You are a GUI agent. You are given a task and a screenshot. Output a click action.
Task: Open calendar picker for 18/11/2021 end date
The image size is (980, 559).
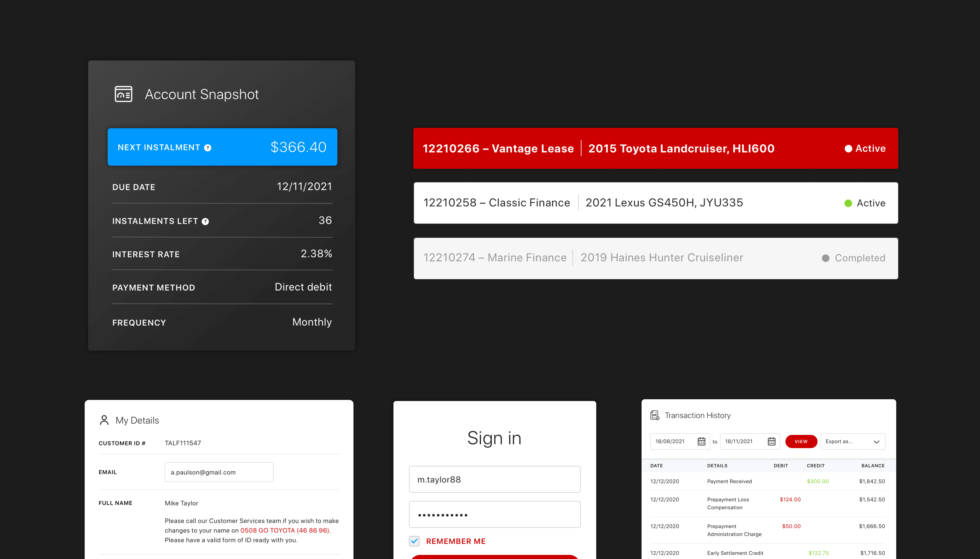click(x=771, y=441)
